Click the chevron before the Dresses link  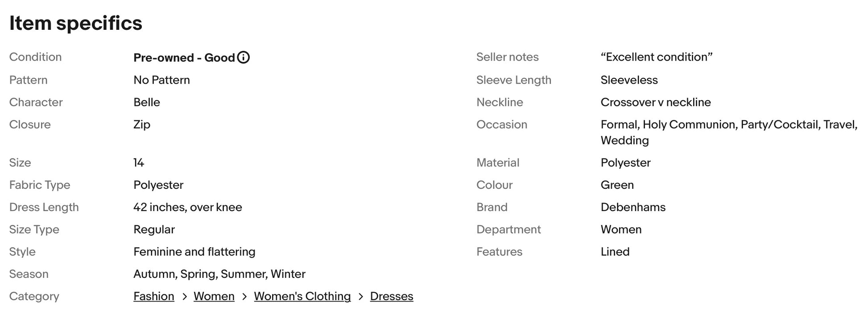tap(361, 297)
